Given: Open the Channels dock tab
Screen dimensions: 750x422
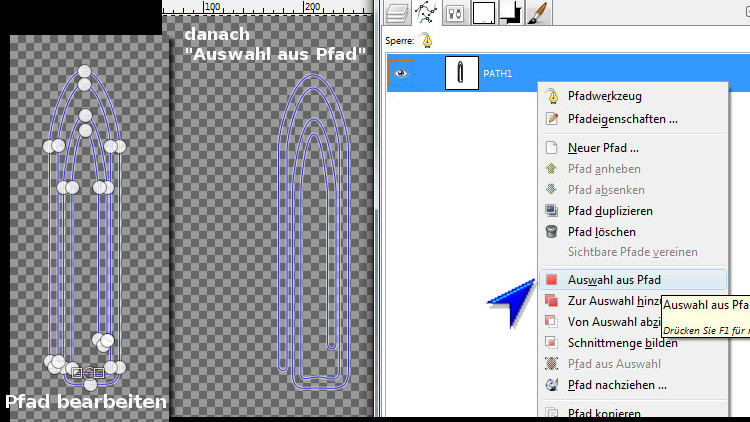Looking at the screenshot, I should coord(455,12).
